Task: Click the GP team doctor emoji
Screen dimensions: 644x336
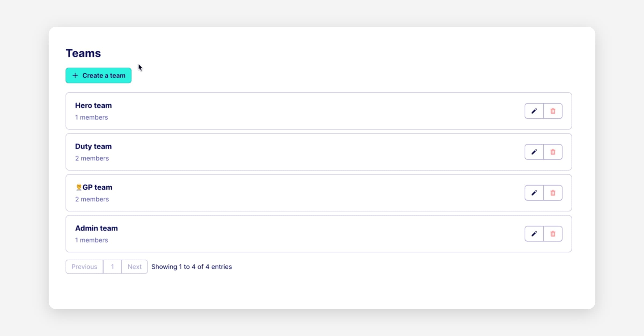Action: tap(79, 187)
